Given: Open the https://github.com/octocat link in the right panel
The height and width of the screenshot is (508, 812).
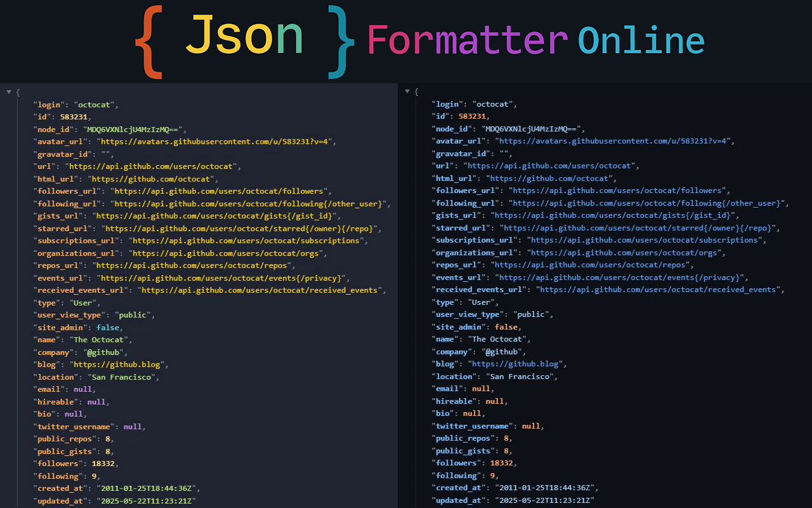Looking at the screenshot, I should pyautogui.click(x=550, y=178).
